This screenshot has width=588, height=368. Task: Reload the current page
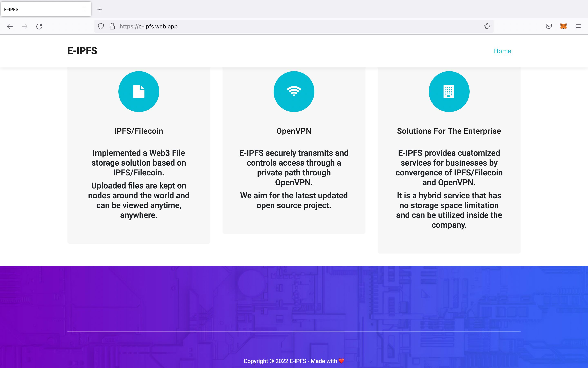point(39,26)
